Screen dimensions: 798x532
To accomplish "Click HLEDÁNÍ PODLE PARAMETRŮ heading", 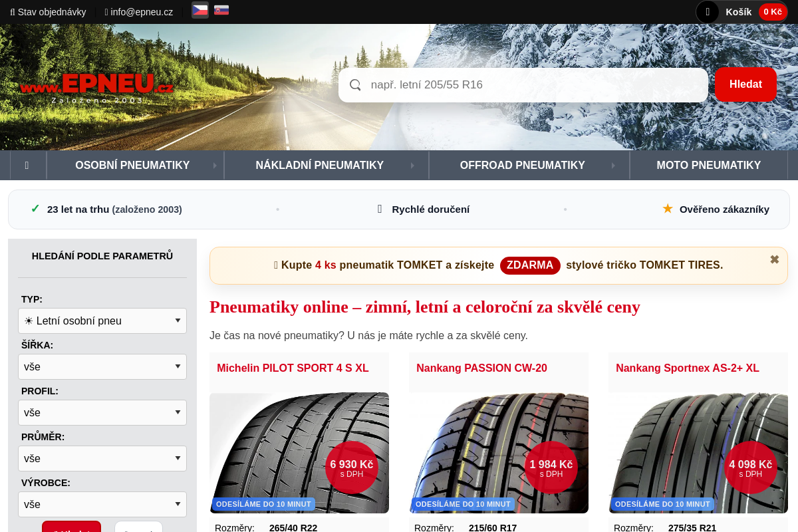I will (102, 256).
